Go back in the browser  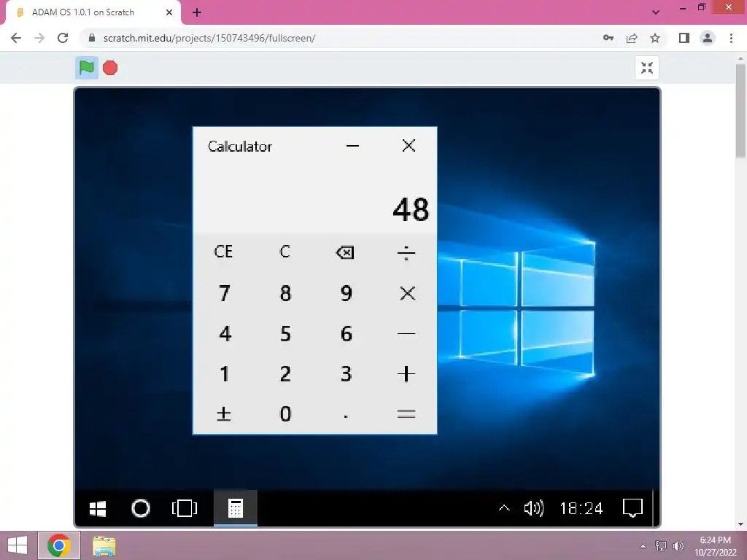pyautogui.click(x=16, y=38)
